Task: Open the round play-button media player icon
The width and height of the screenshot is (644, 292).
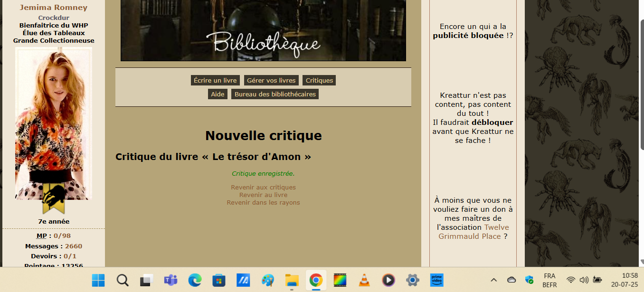Action: [x=388, y=280]
